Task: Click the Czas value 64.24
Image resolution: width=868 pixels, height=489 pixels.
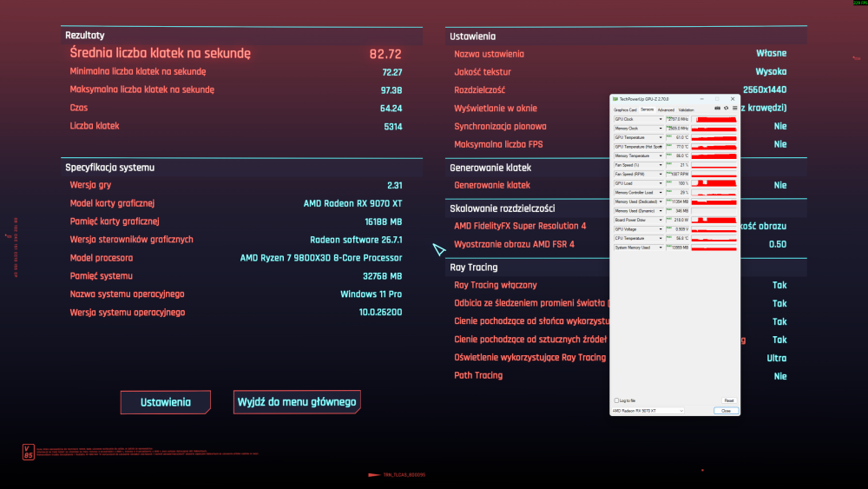Action: click(391, 109)
